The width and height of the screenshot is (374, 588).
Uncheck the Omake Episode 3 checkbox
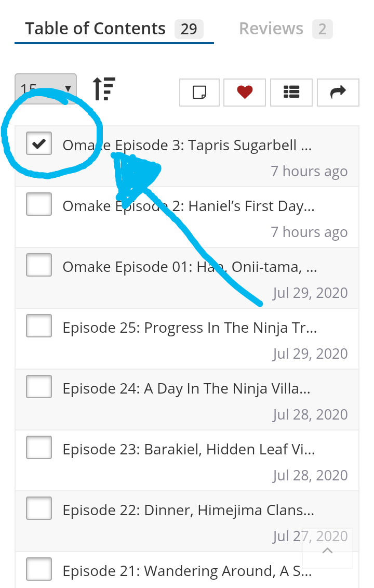point(39,143)
